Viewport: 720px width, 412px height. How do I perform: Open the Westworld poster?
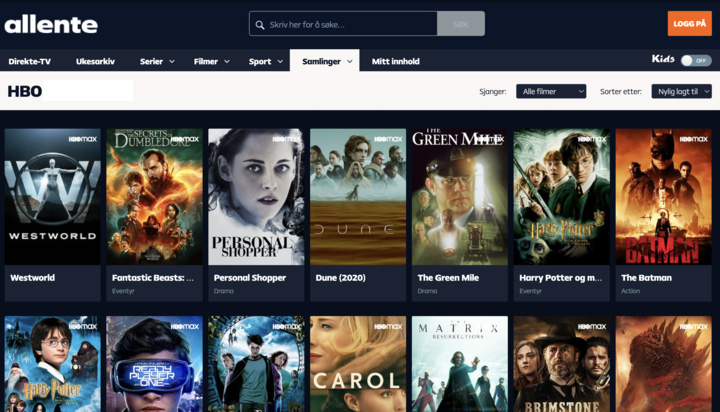click(x=52, y=197)
